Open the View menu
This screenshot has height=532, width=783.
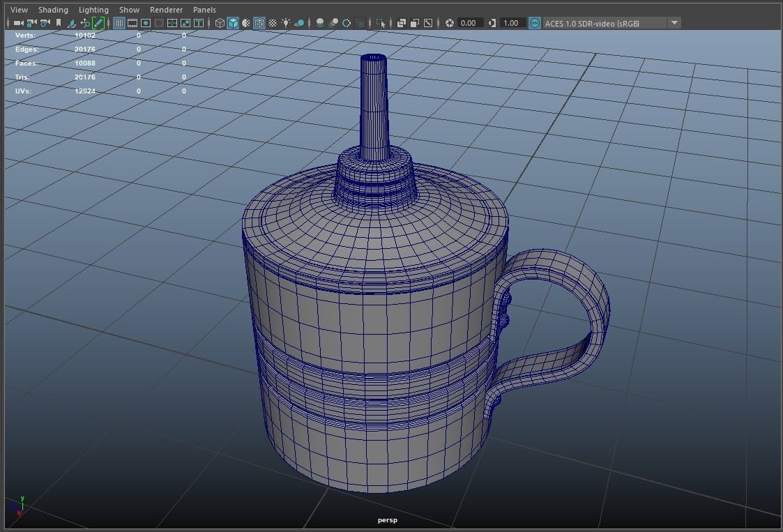click(19, 10)
